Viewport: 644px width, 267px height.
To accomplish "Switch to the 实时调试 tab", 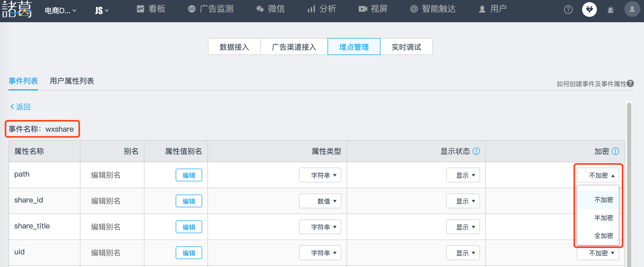I will pos(406,47).
